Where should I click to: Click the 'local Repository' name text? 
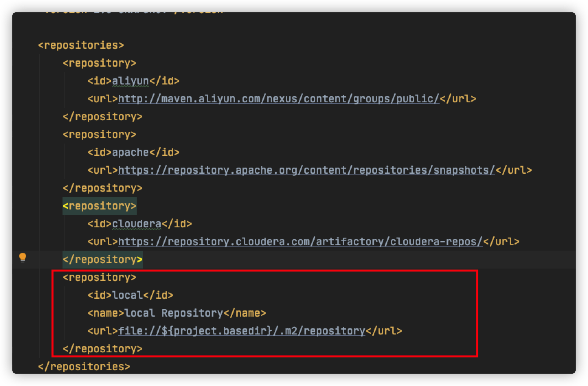tap(174, 313)
